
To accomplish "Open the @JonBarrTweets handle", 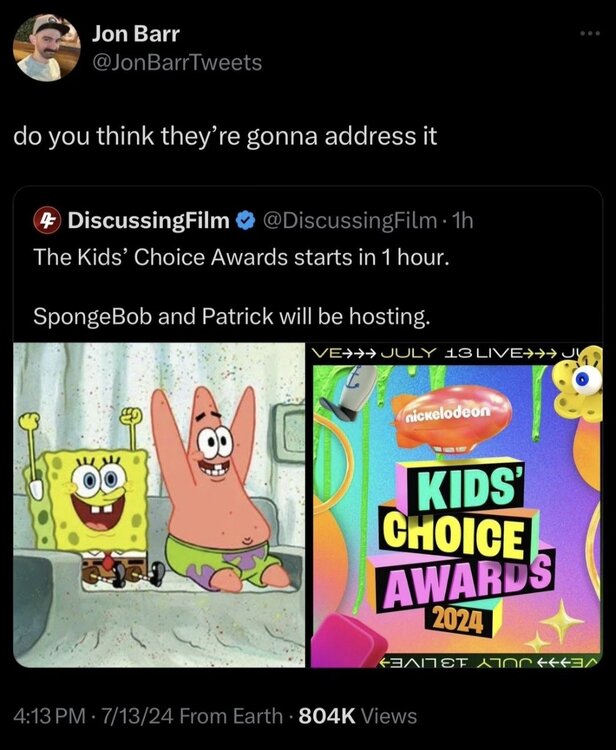I will click(177, 63).
